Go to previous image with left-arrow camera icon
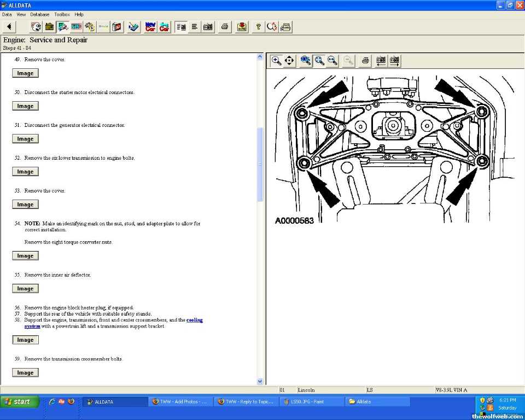The image size is (525, 420). [x=381, y=61]
